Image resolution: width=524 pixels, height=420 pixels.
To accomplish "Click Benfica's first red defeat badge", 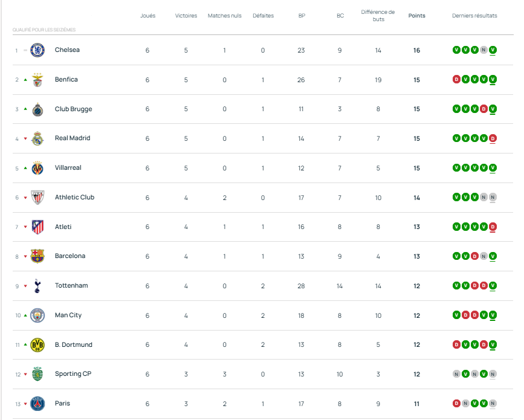I will (456, 79).
